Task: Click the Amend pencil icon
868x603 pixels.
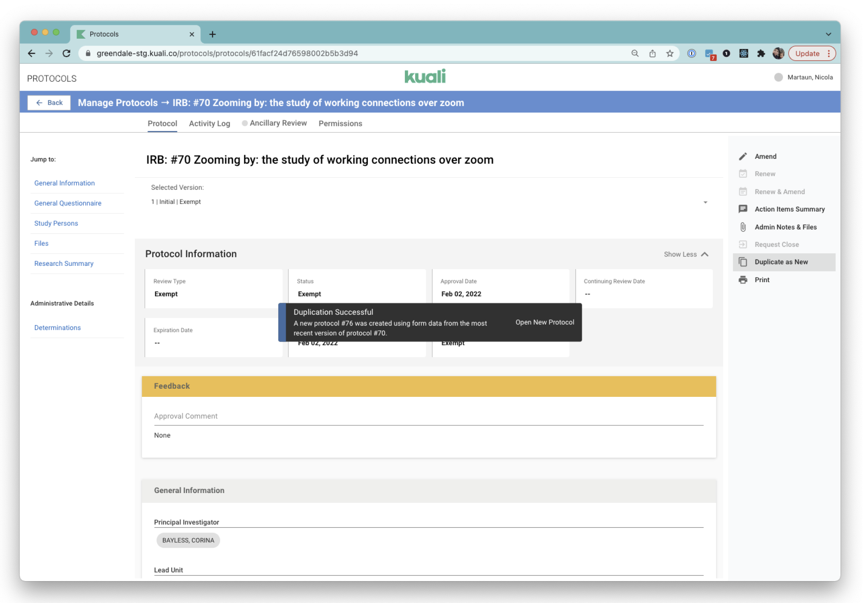Action: [743, 156]
